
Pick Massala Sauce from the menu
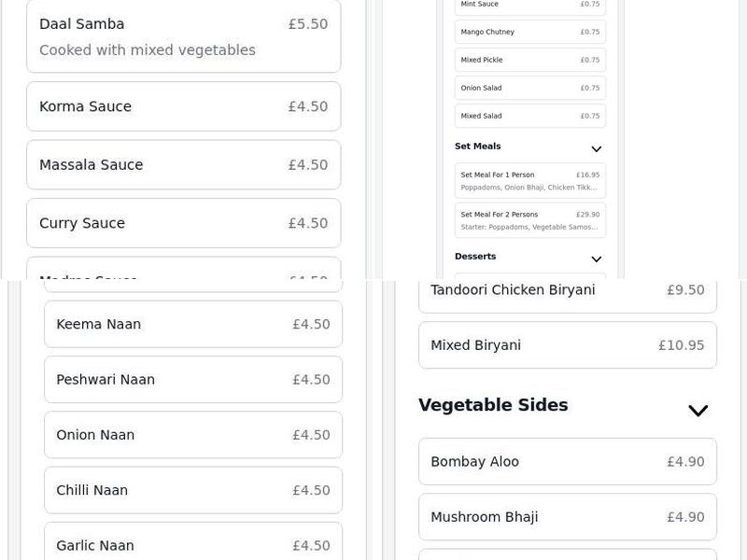pyautogui.click(x=183, y=164)
